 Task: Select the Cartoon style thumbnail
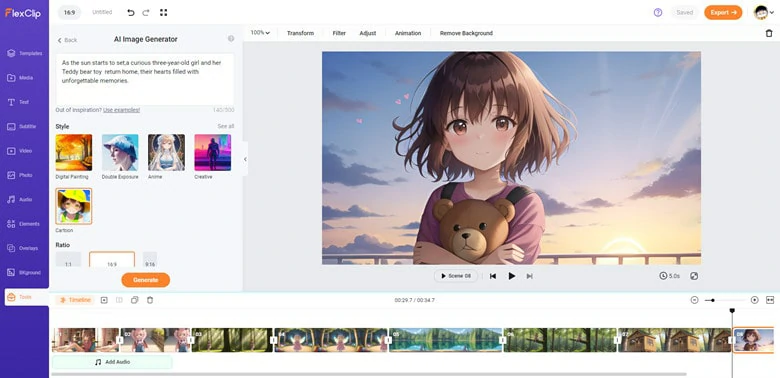coord(74,206)
